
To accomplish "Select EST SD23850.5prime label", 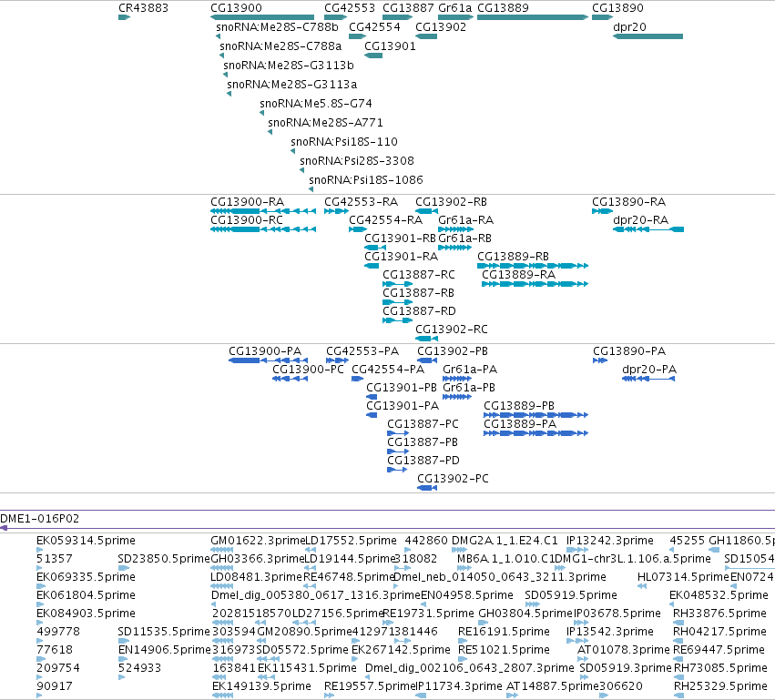I will pyautogui.click(x=164, y=559).
